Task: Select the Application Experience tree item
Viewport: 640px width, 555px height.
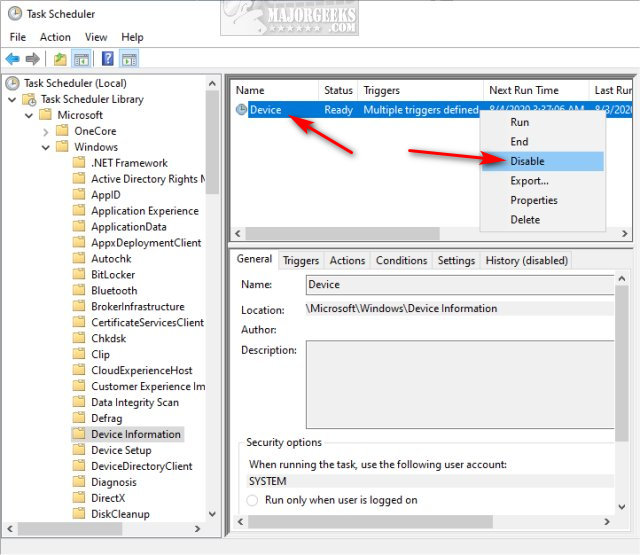Action: pos(145,211)
